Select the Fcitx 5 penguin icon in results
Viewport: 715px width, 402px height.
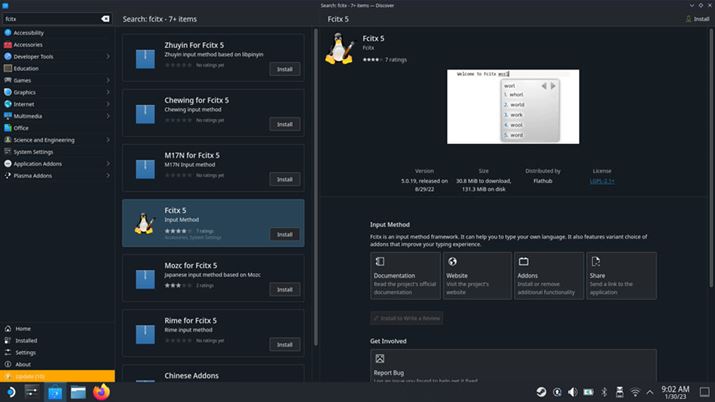tap(143, 222)
